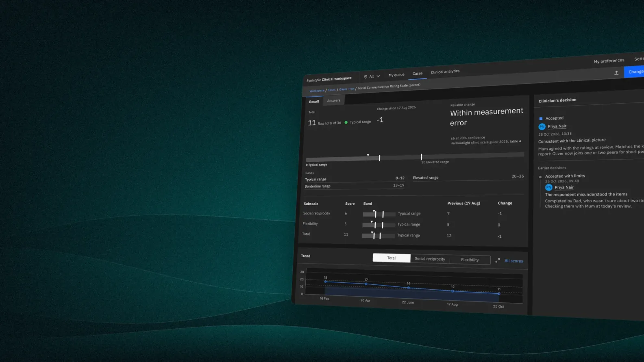Select the Cases tab in the top navigation

(418, 74)
